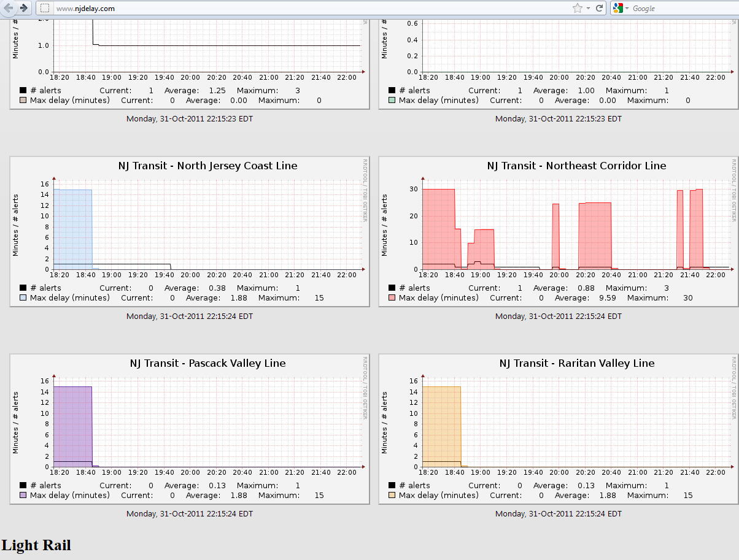
Task: Click the red Max delay swatch in Northeast Corridor legend
Action: (392, 298)
